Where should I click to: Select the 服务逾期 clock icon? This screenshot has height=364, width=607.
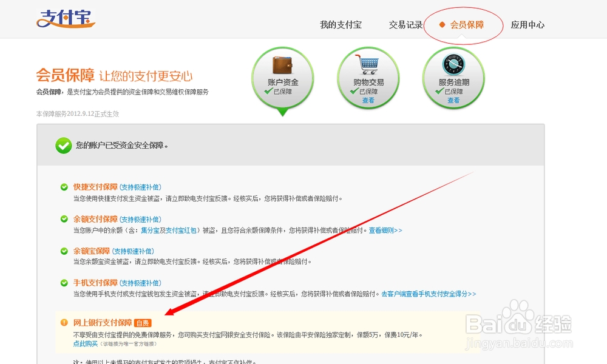(453, 64)
